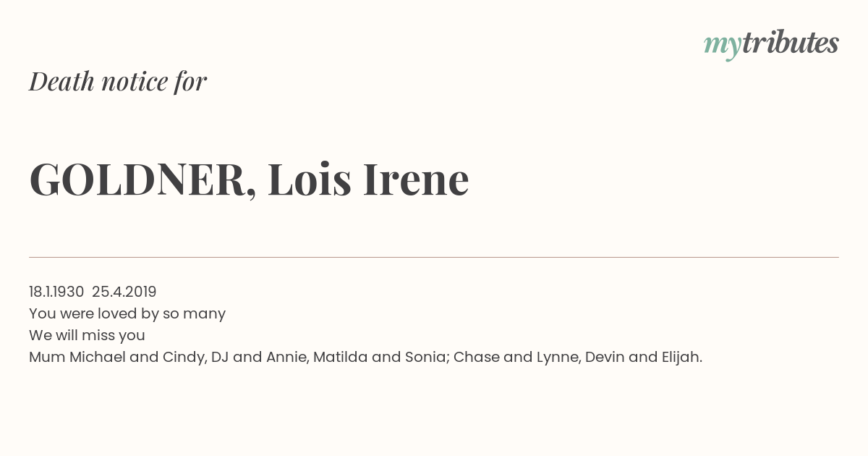Screen dimensions: 868x456
Task: Click the mytributes logo
Action: 771,44
